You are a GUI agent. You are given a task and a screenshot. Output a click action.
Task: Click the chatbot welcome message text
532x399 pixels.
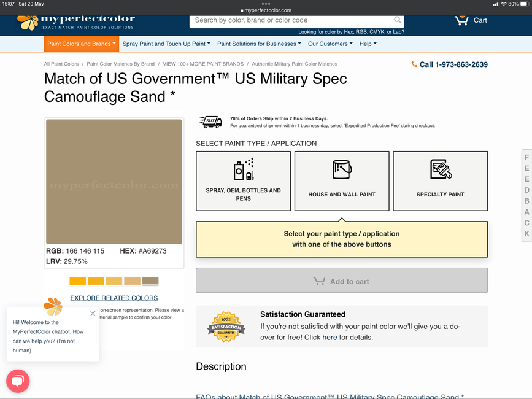click(48, 336)
